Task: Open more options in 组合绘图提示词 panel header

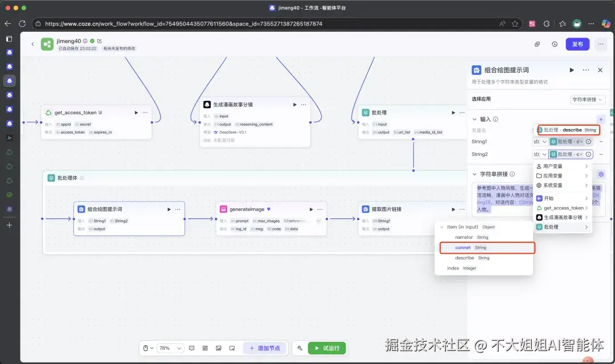Action: coord(586,70)
